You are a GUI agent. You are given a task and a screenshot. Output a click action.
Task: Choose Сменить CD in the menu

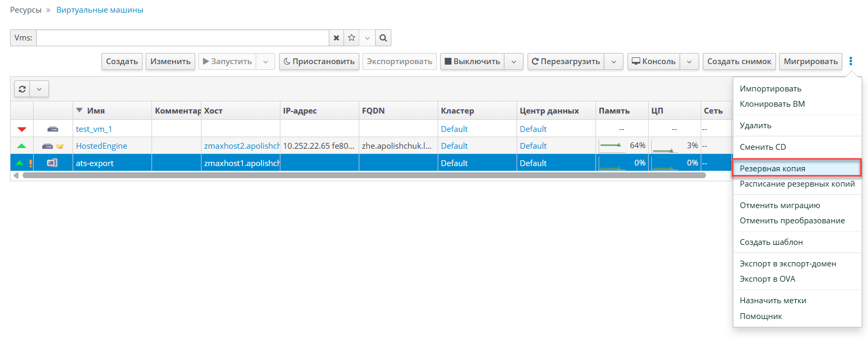(x=763, y=147)
